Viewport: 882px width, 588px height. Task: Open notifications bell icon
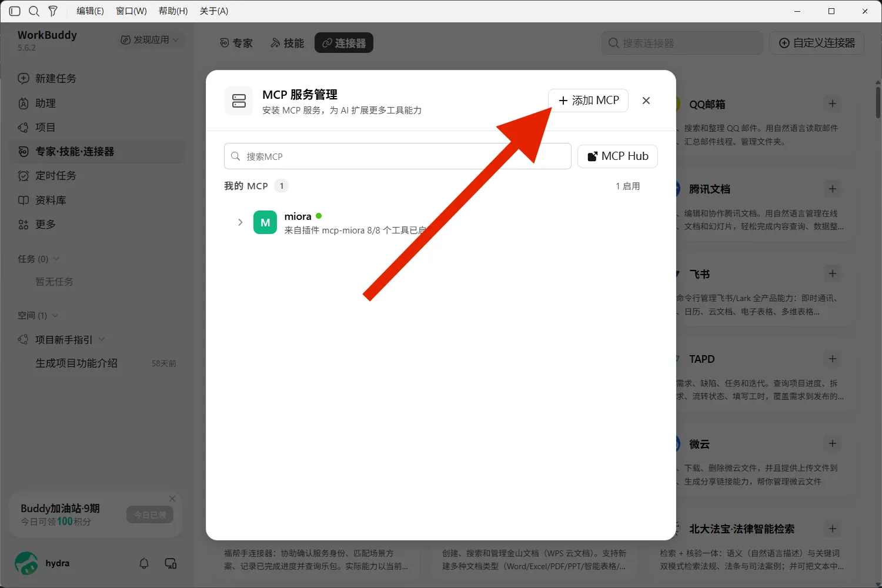click(x=144, y=563)
